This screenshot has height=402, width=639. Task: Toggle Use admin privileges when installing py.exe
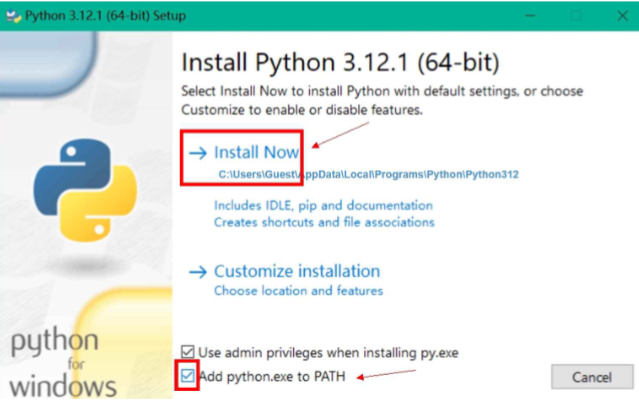click(187, 352)
